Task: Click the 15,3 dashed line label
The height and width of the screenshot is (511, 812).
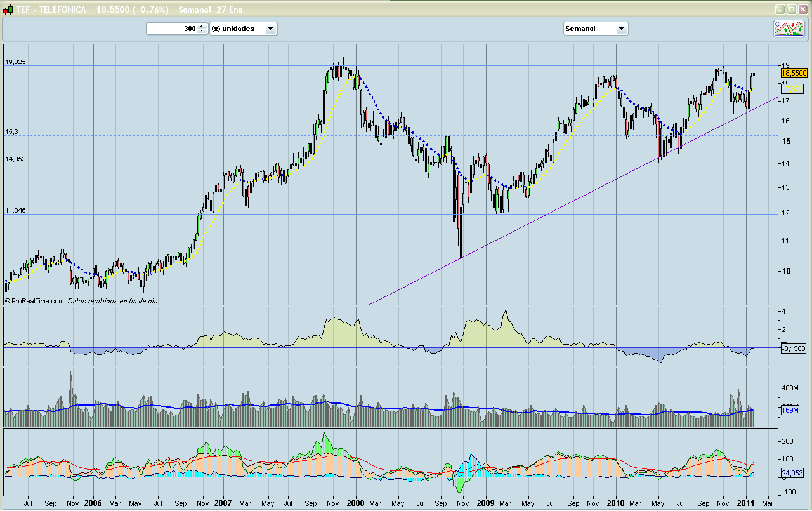Action: (x=11, y=132)
